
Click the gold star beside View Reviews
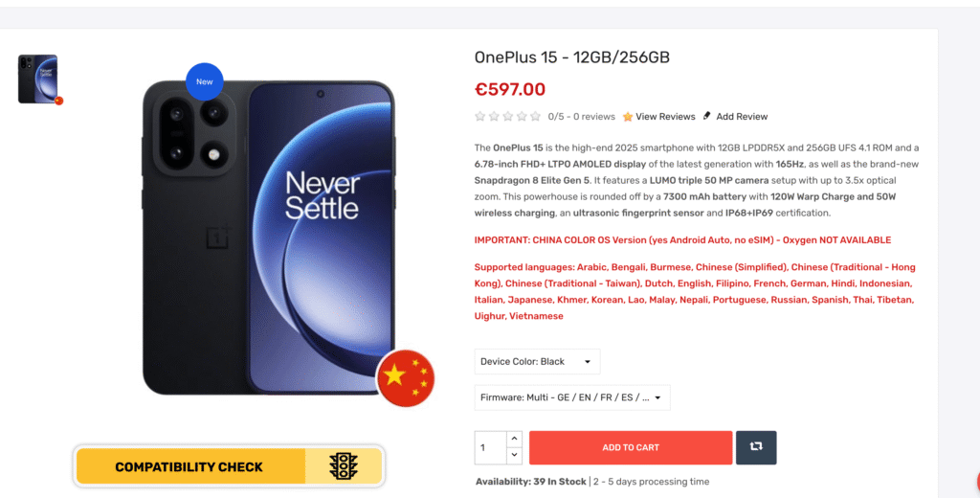(x=628, y=117)
